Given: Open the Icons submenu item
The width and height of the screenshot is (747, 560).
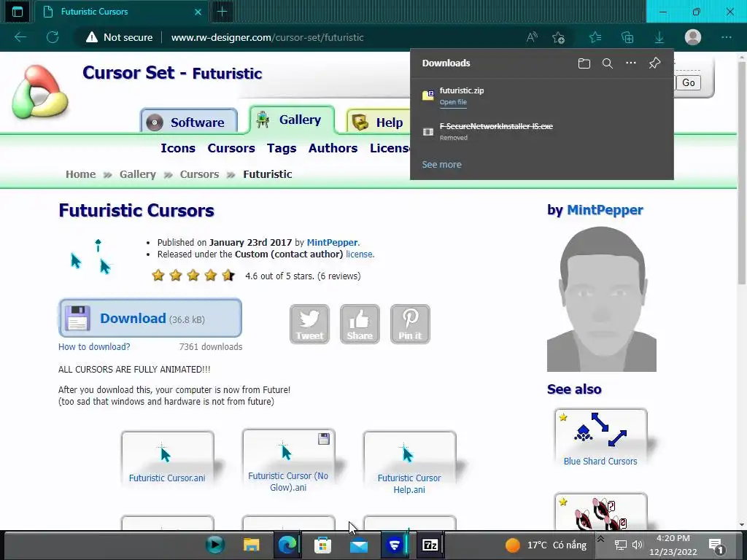Looking at the screenshot, I should [x=178, y=148].
